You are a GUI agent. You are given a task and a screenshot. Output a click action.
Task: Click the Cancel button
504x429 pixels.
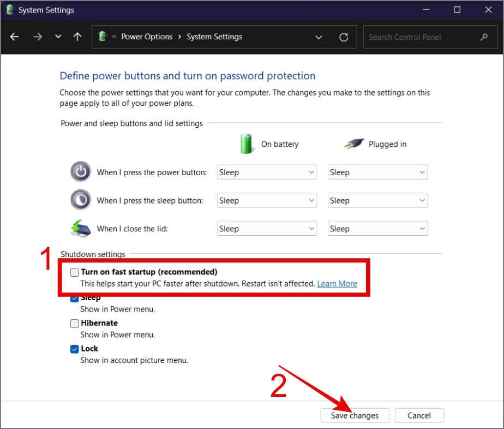[419, 415]
